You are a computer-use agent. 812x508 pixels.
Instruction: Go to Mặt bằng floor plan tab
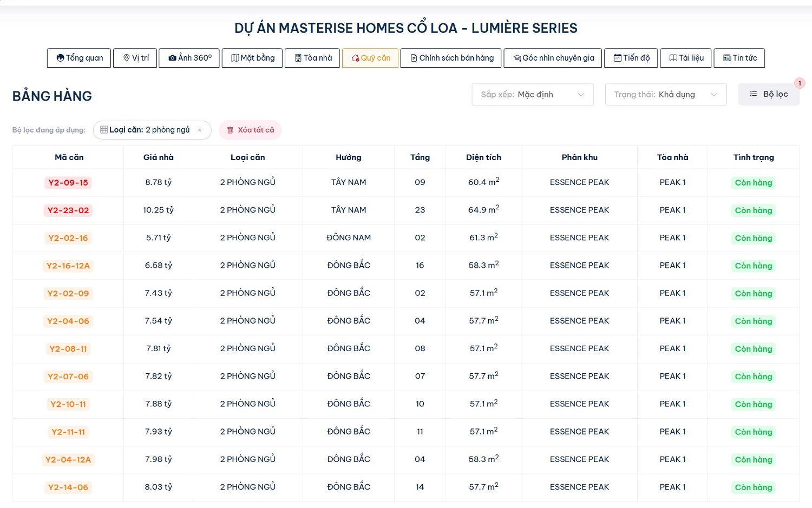pos(252,58)
